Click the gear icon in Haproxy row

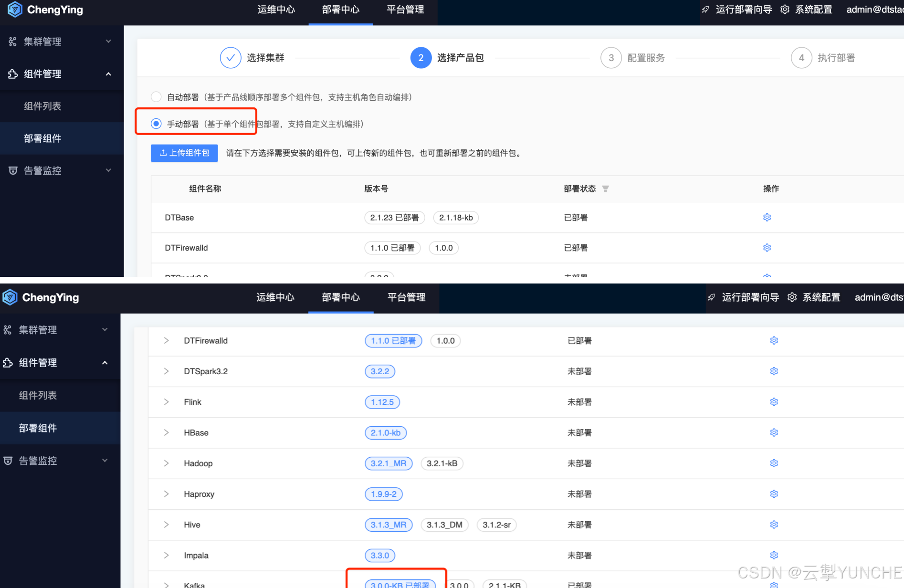point(774,493)
